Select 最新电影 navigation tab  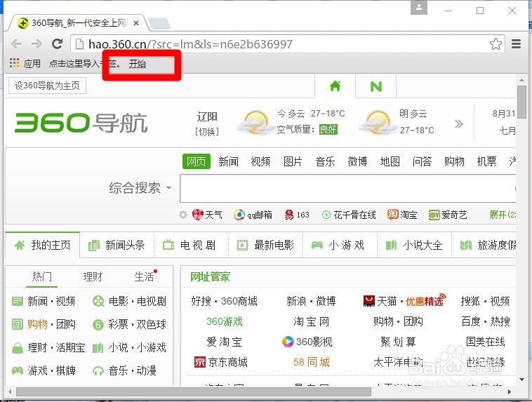[265, 245]
